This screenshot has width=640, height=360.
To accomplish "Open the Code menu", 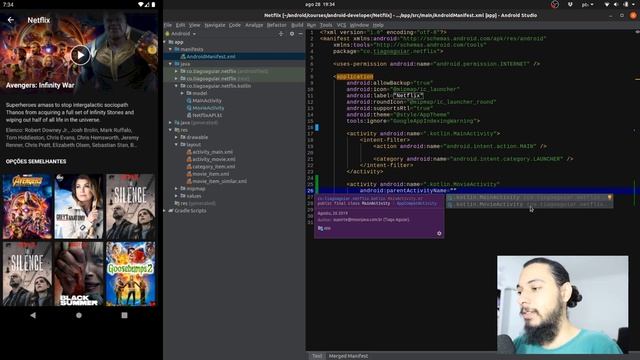I will tap(235, 25).
